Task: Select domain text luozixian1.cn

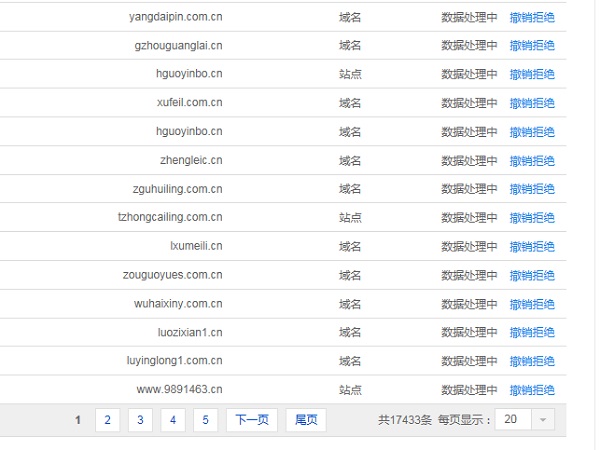Action: pos(190,332)
